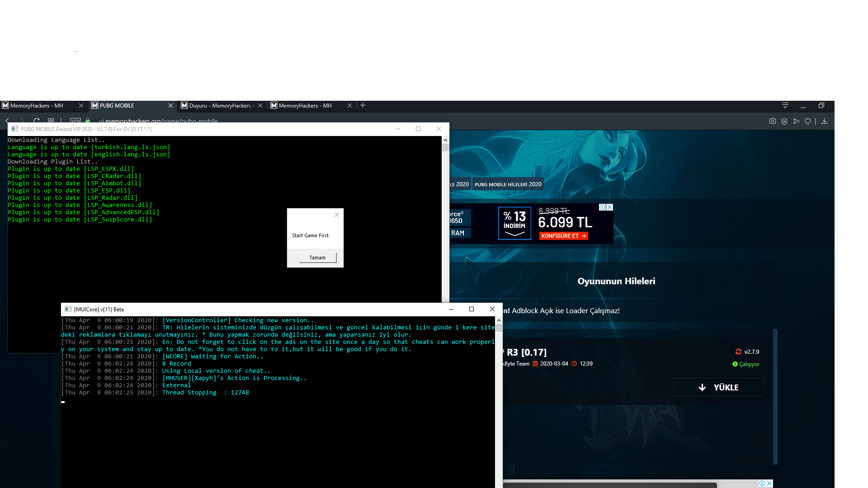Click the PUBG MOBILE Dword VIP window icon
The height and width of the screenshot is (488, 868).
[x=15, y=129]
